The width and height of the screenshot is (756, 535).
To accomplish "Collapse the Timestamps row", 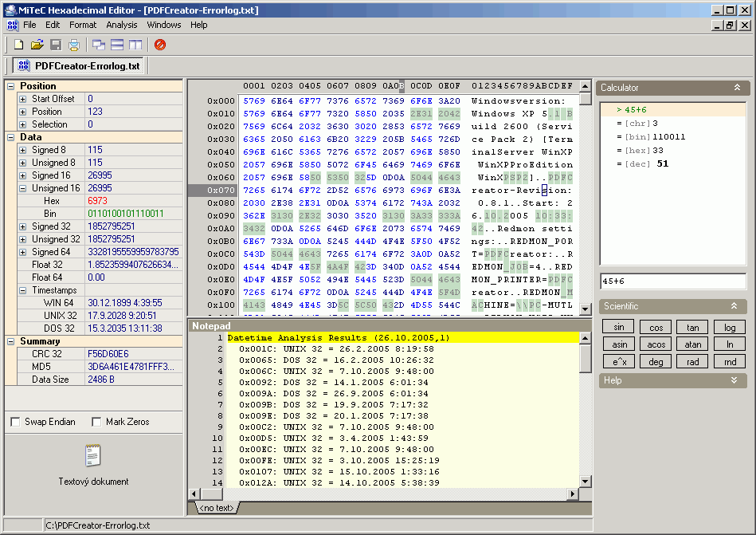I will [22, 290].
